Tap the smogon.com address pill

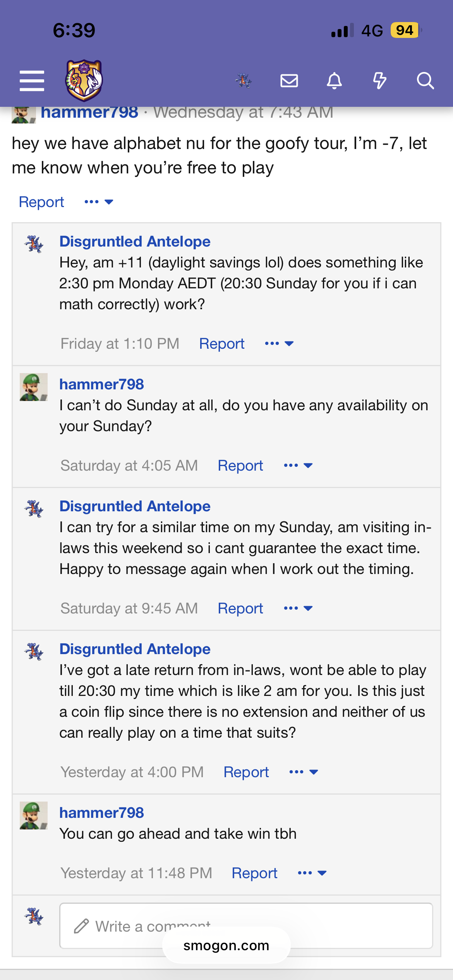226,946
